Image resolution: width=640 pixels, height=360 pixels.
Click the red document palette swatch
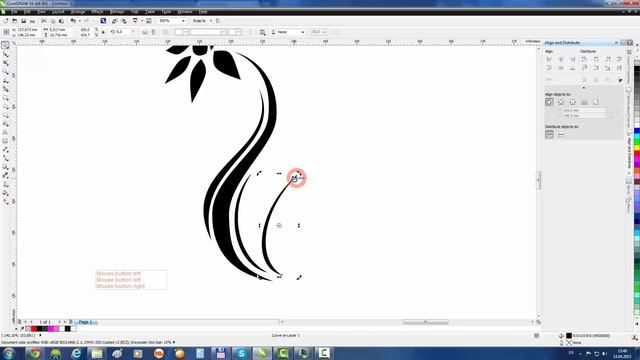[x=34, y=329]
